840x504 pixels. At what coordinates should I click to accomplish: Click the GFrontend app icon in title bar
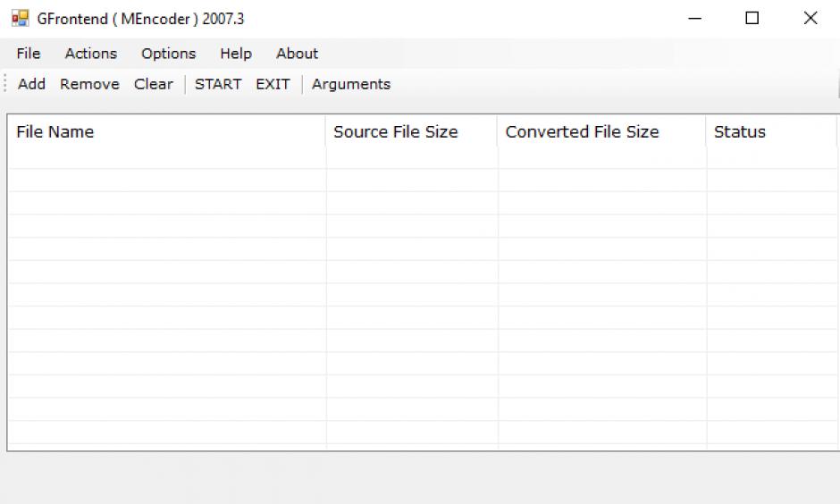tap(20, 18)
